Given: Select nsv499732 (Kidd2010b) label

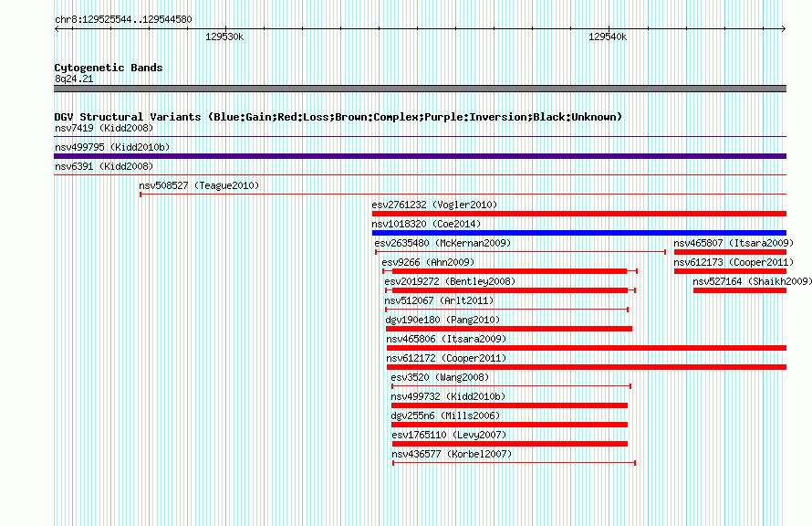Looking at the screenshot, I should [x=448, y=396].
